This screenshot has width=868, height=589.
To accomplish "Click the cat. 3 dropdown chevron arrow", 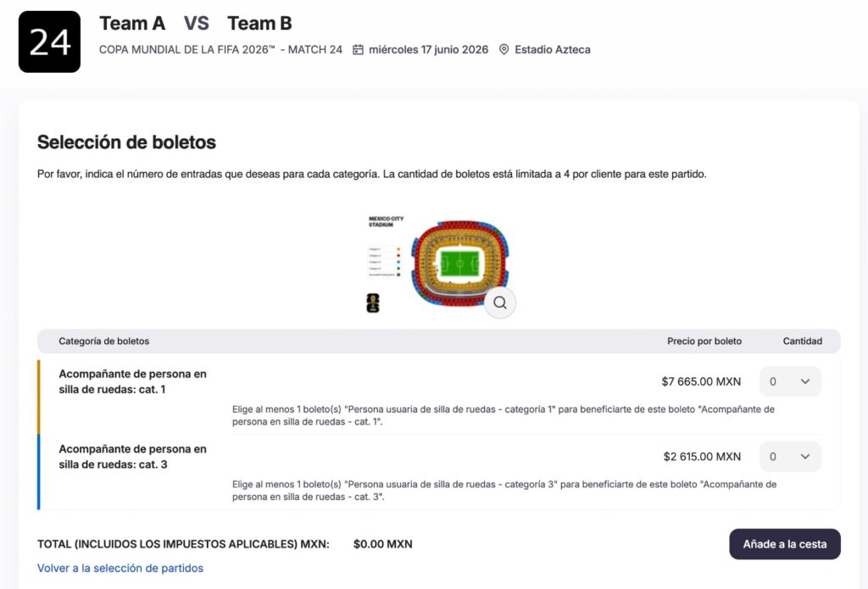I will point(805,457).
